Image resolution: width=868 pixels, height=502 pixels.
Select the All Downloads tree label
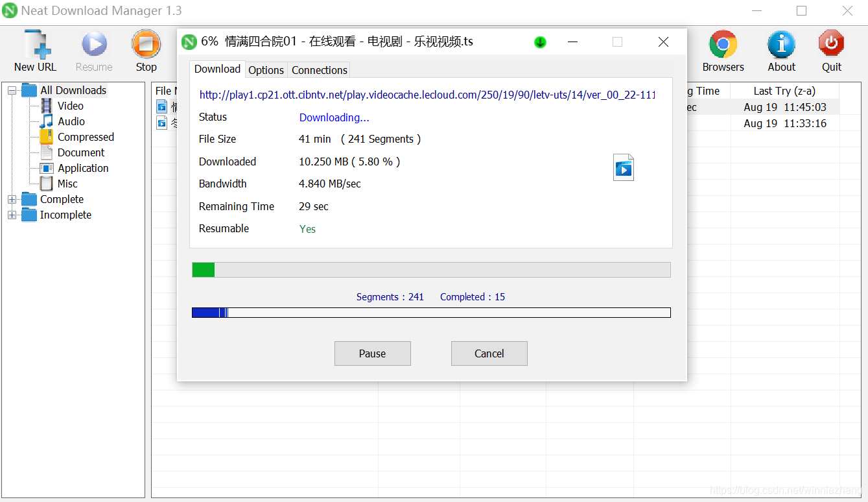coord(73,90)
